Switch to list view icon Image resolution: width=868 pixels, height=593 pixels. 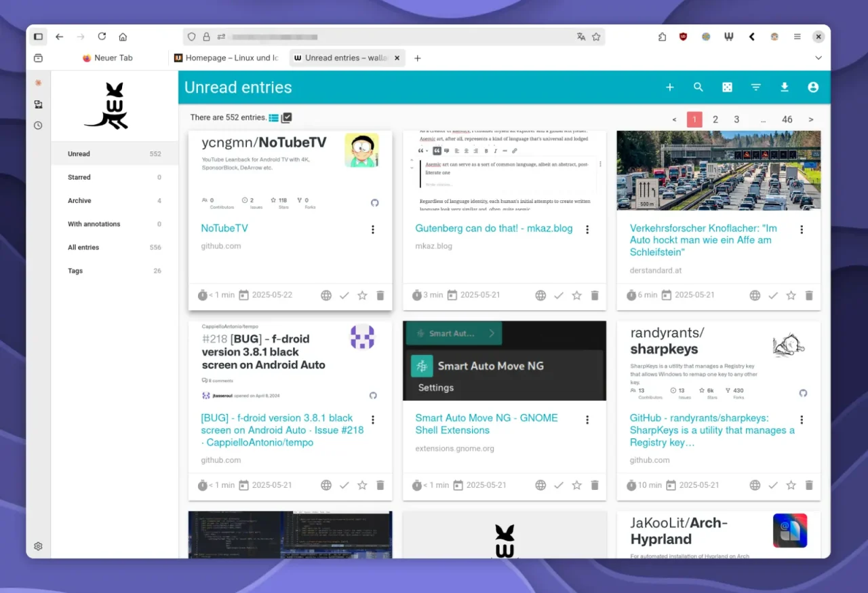coord(273,117)
